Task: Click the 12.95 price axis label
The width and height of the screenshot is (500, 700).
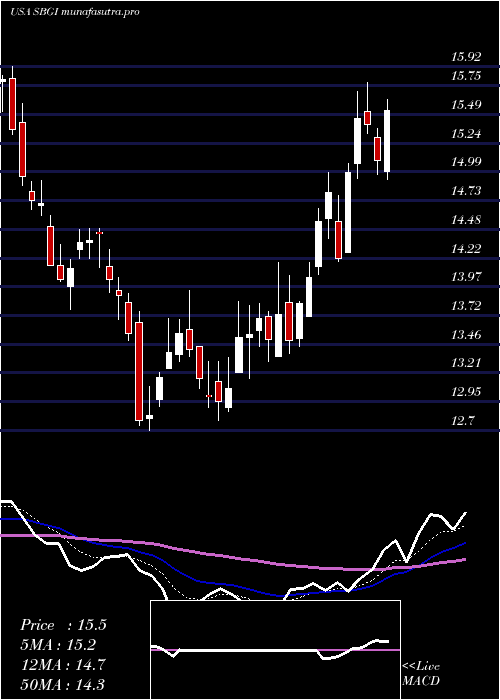Action: pyautogui.click(x=466, y=392)
